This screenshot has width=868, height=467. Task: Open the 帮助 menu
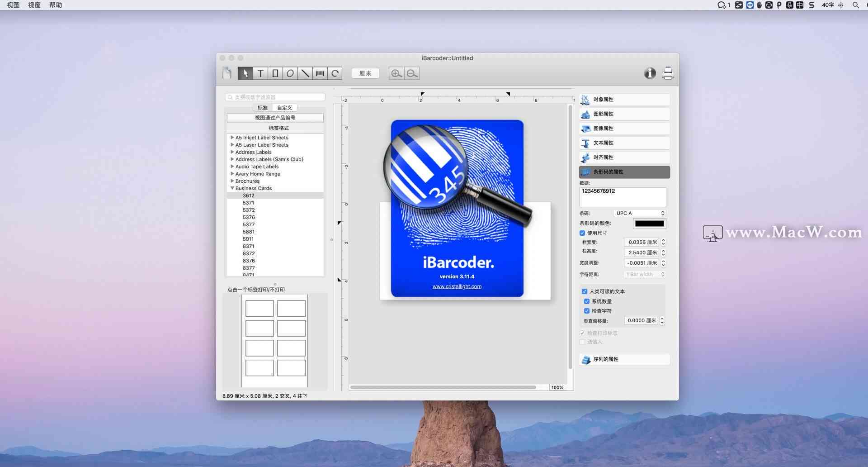tap(56, 5)
